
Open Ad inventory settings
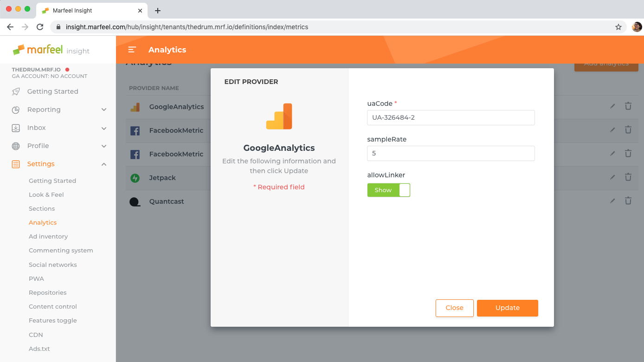[48, 236]
